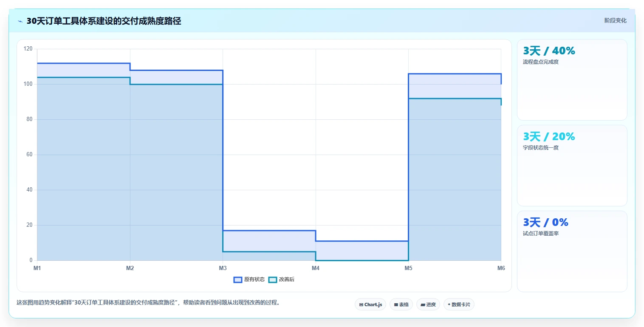Click the 试点订单覆盖率 label

[540, 234]
